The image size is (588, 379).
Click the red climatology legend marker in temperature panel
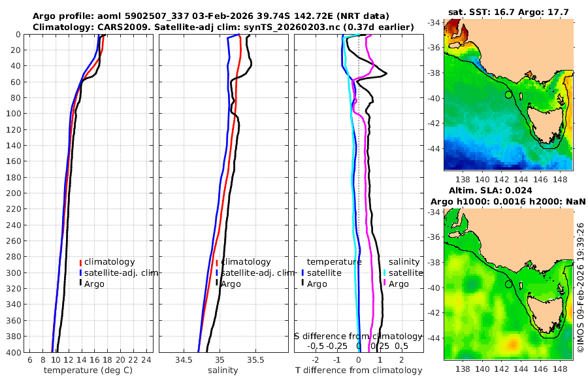pyautogui.click(x=80, y=262)
